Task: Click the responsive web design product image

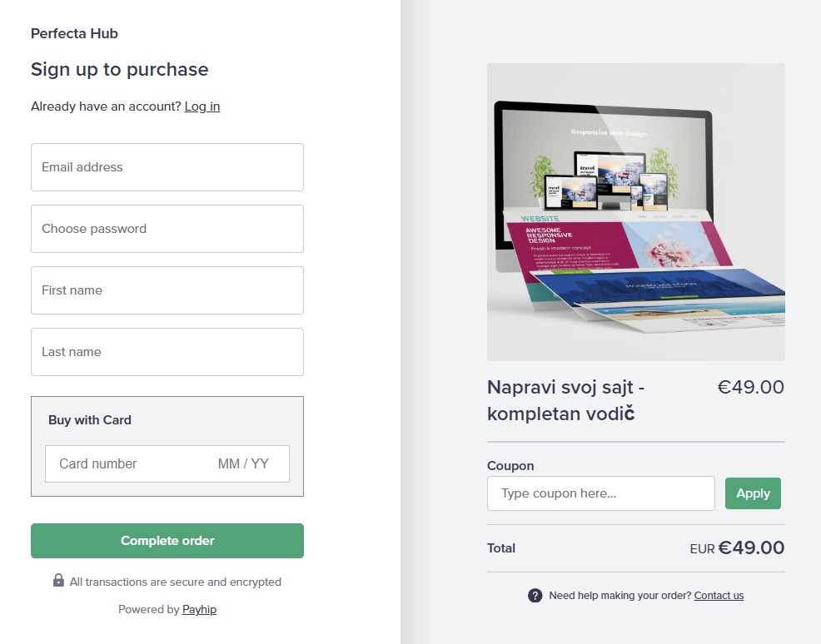Action: tap(635, 212)
